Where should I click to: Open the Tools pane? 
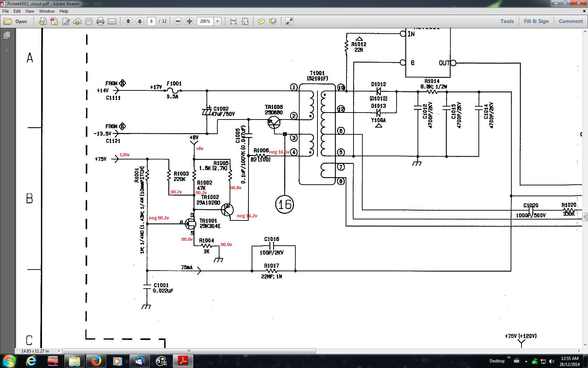pos(507,21)
